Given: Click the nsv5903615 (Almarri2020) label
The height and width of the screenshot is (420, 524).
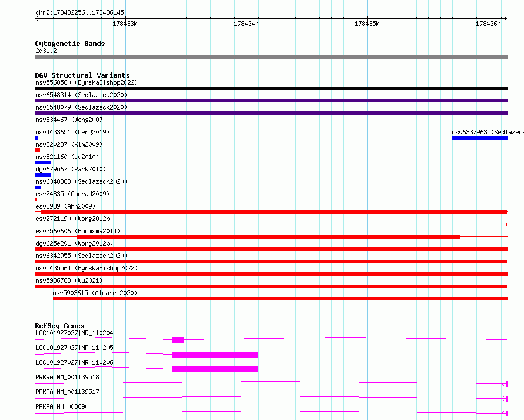Looking at the screenshot, I should (95, 293).
